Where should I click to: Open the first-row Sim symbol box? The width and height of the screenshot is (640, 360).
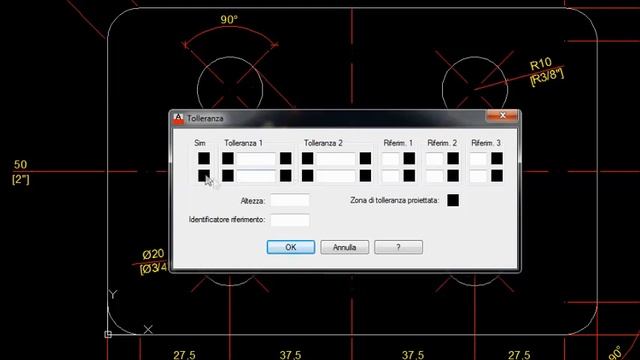tap(204, 158)
